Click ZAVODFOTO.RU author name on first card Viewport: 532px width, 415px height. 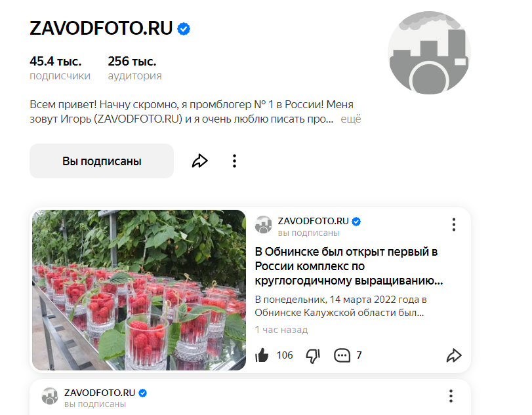point(313,221)
